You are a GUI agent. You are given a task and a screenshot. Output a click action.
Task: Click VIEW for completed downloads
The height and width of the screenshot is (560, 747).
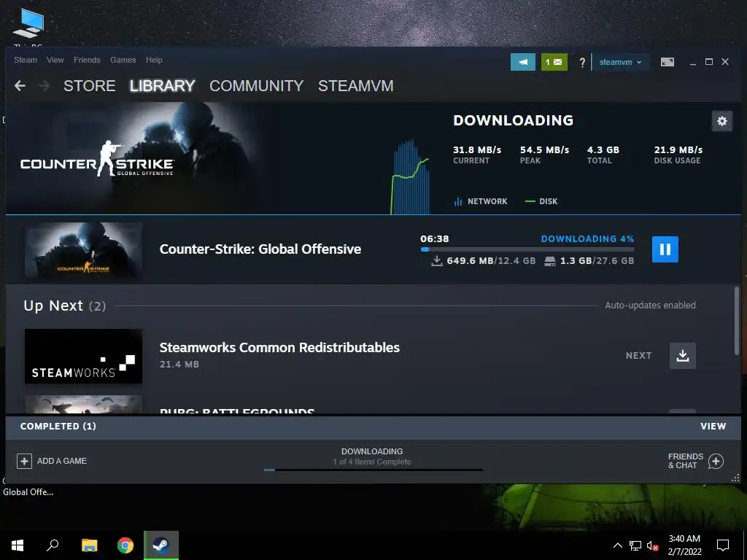713,427
